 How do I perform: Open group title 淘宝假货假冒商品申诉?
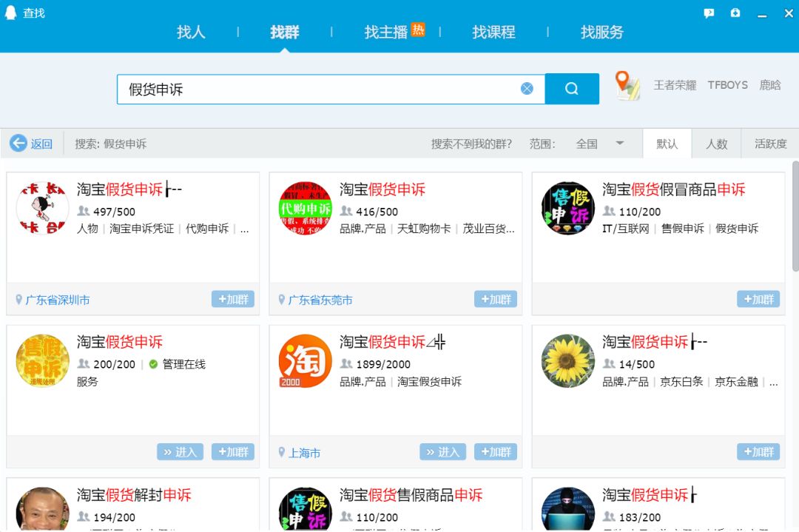[x=674, y=189]
